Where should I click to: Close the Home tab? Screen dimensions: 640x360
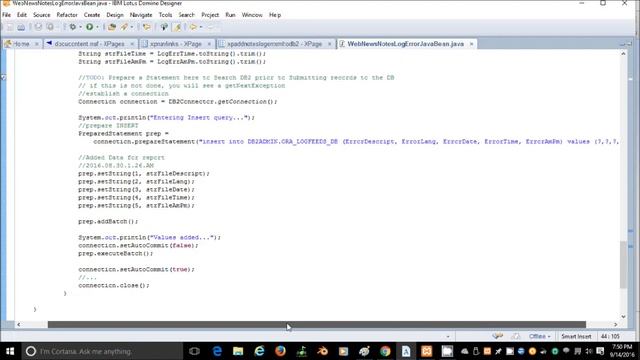point(36,44)
